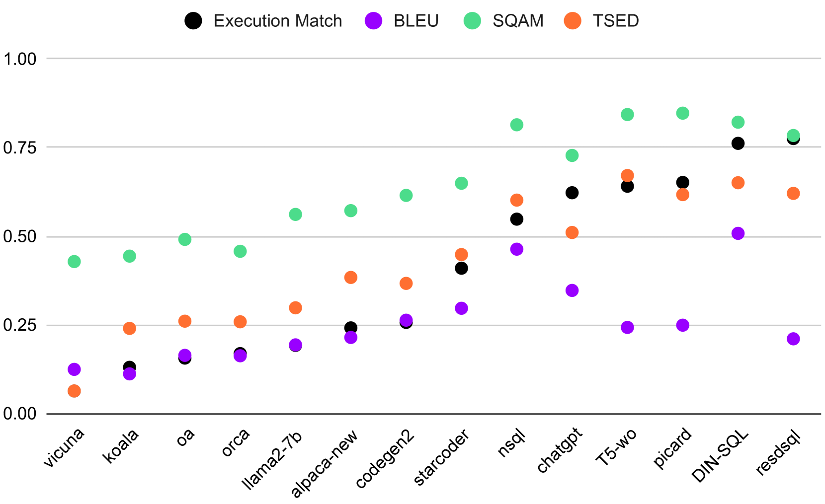Select the green SQAM point for picard

pos(683,113)
